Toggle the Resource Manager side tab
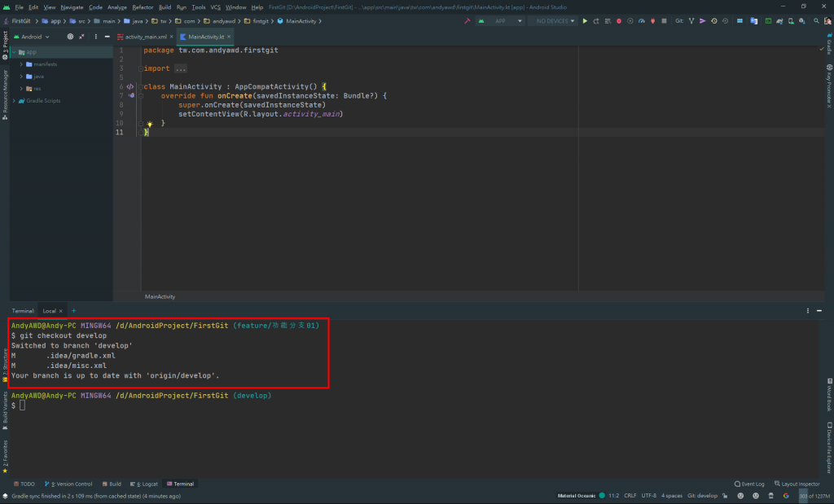Viewport: 834px width, 504px height. tap(5, 94)
